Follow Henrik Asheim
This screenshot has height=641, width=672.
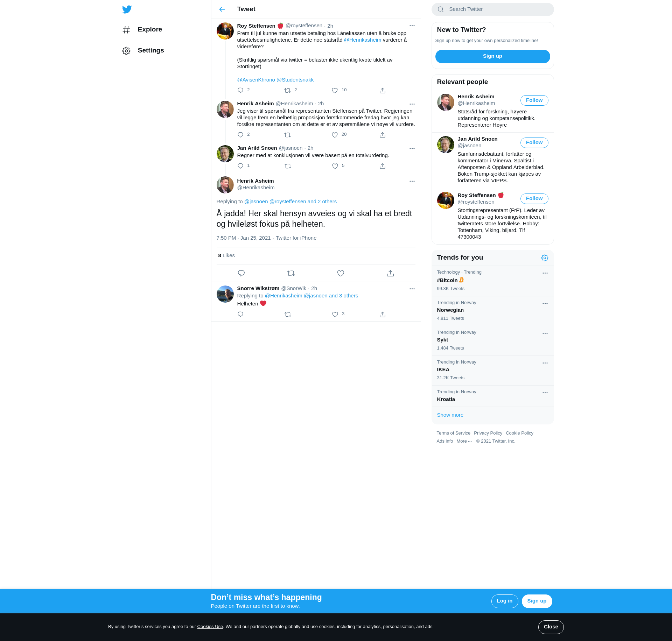[x=534, y=100]
